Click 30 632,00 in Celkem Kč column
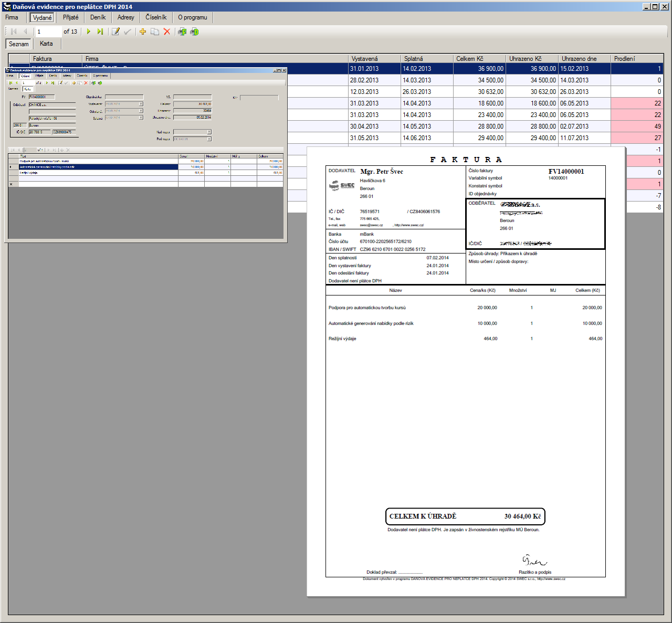 (480, 92)
